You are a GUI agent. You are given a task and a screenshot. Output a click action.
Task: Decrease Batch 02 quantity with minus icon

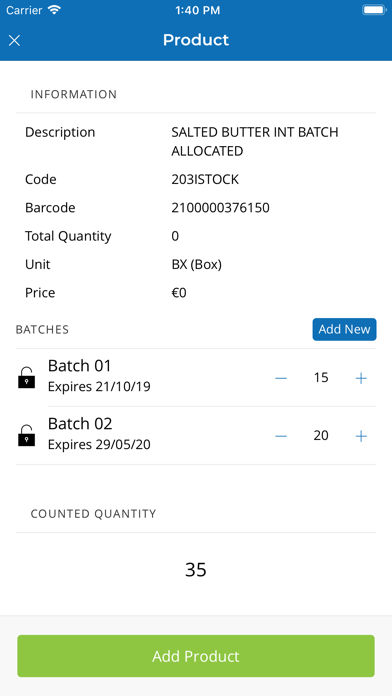coord(281,436)
